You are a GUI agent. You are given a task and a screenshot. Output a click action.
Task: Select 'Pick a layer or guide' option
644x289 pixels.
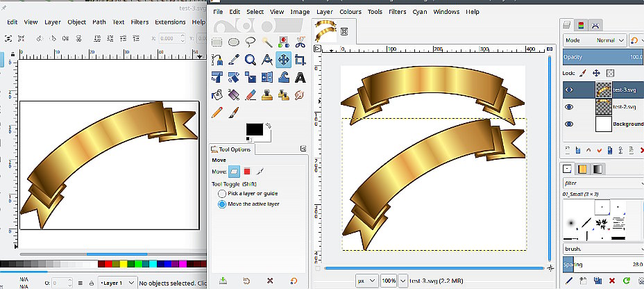(x=222, y=194)
